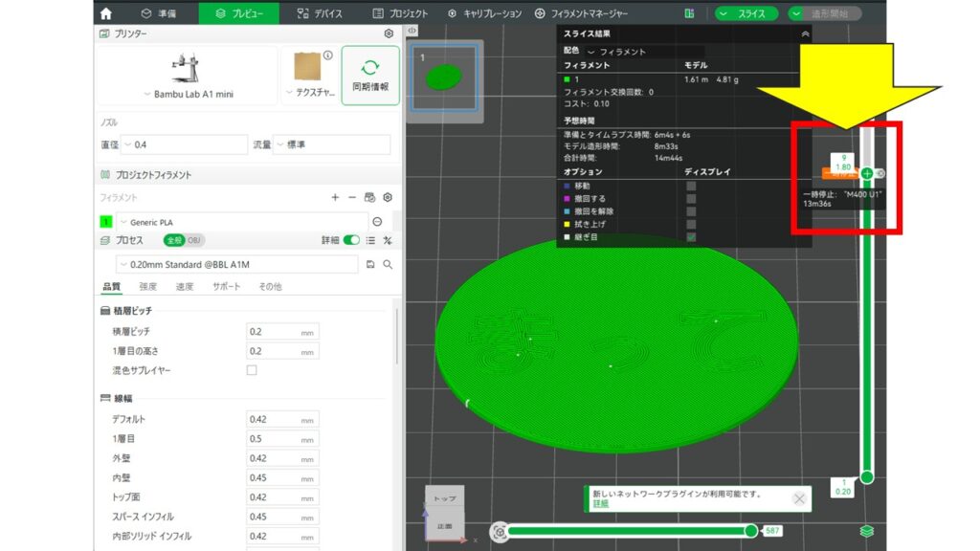Choose the textured build plate image

point(307,66)
